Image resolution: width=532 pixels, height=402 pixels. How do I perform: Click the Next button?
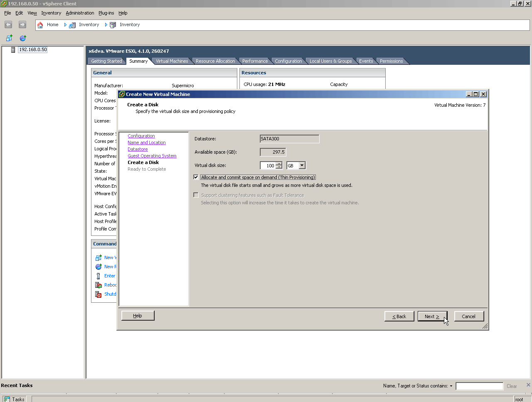[432, 316]
